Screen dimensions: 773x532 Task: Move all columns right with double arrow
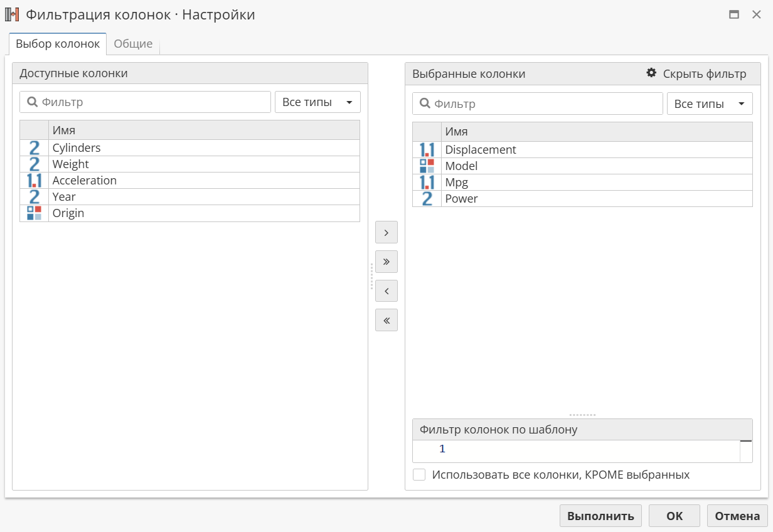pos(386,262)
